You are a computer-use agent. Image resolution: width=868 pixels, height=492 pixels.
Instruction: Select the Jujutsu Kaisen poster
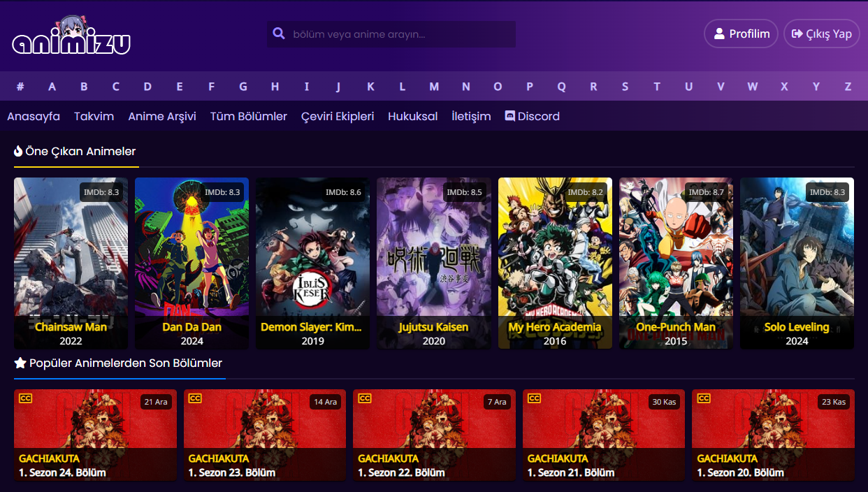click(433, 263)
